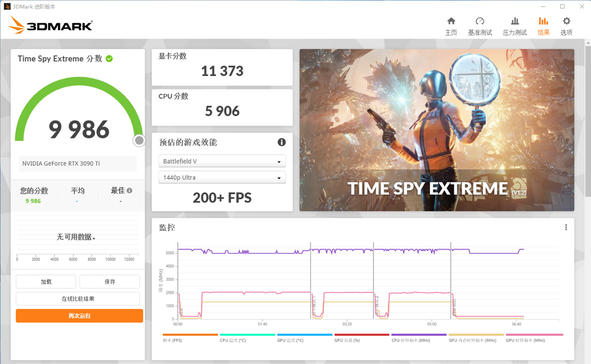Expand the 1440p Ultra resolution dropdown

pyautogui.click(x=222, y=177)
